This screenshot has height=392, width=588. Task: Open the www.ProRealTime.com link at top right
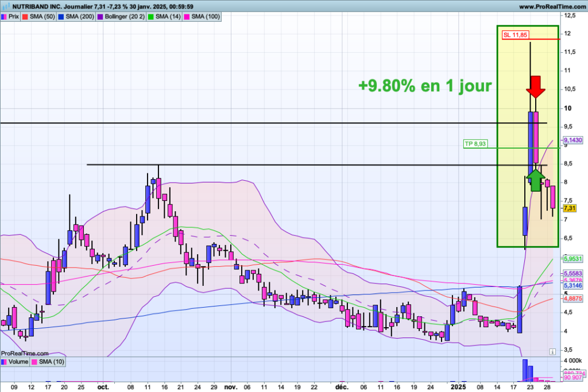pyautogui.click(x=552, y=6)
